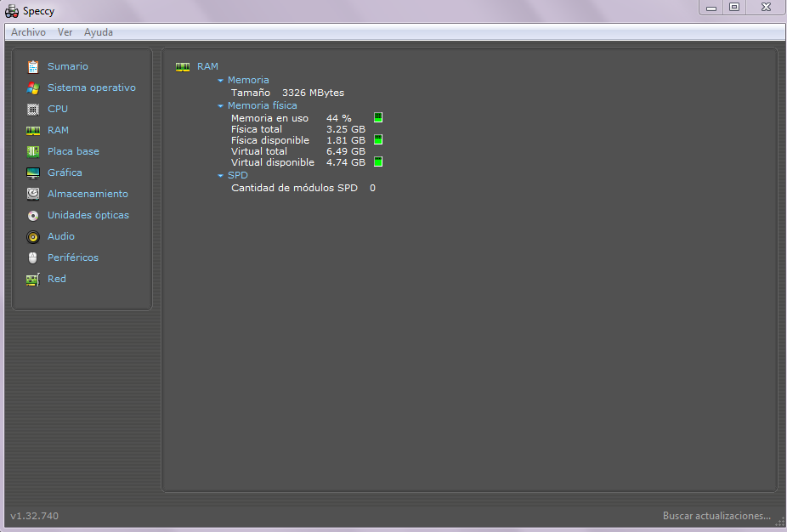Click the RAM stick icon in the sidebar
Screen dimensions: 787x532
pos(33,131)
